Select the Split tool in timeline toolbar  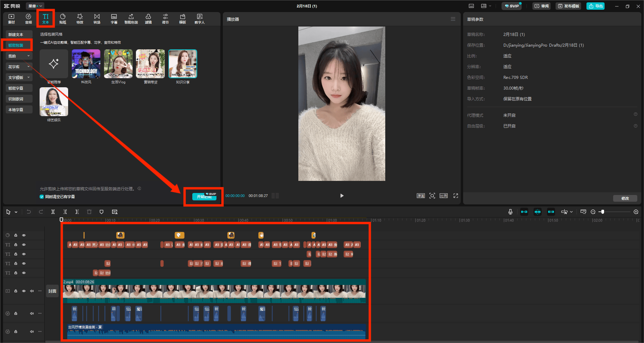53,212
